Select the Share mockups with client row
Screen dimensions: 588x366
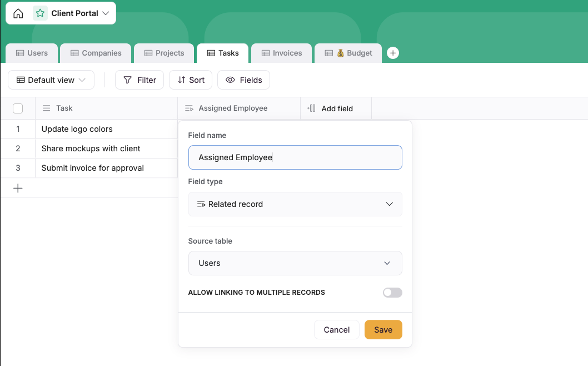click(107, 149)
